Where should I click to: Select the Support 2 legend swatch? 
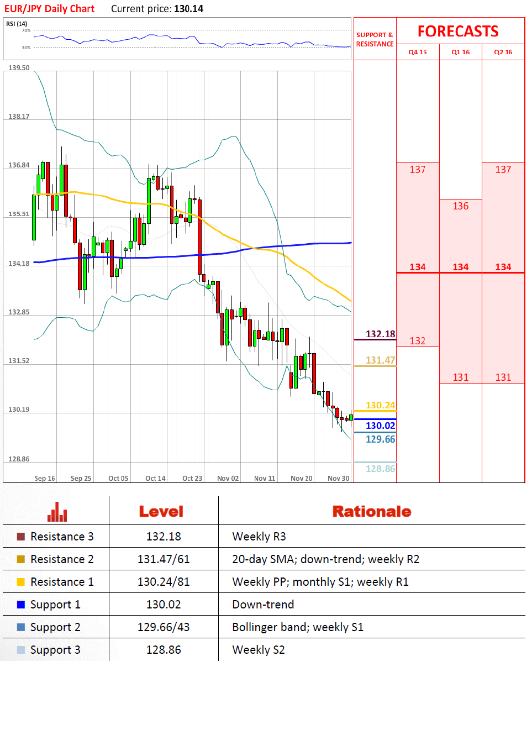(x=21, y=627)
